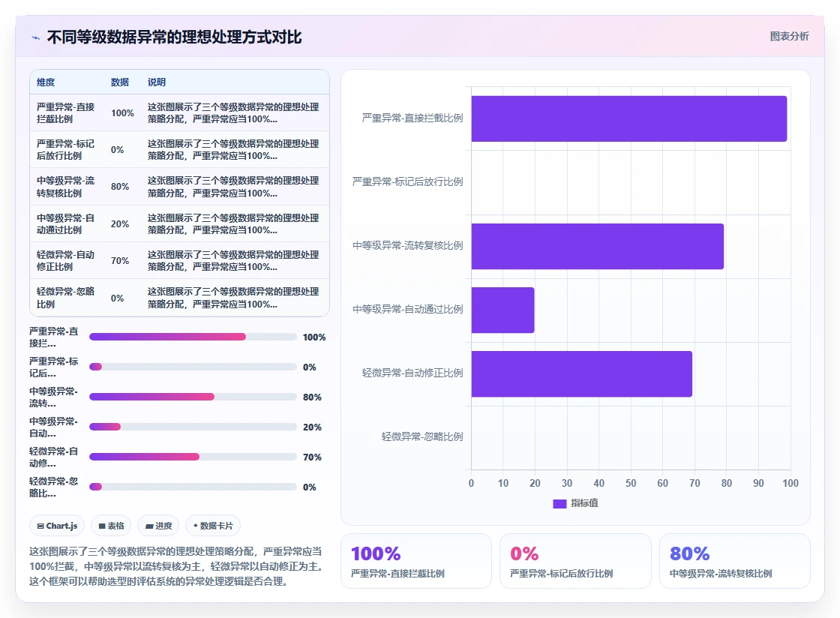Screen dimensions: 840x618
Task: Open the 0% 严重异常-标记后放行比例 data card
Action: click(575, 561)
